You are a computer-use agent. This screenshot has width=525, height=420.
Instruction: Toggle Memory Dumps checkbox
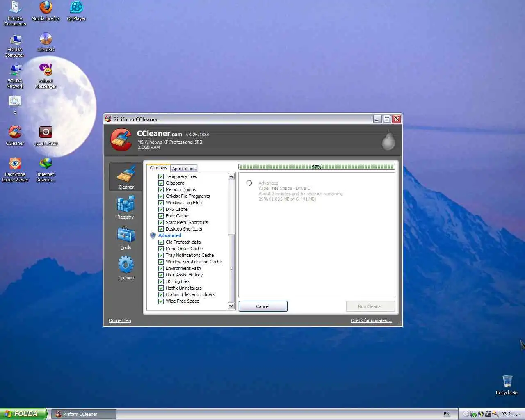point(161,189)
